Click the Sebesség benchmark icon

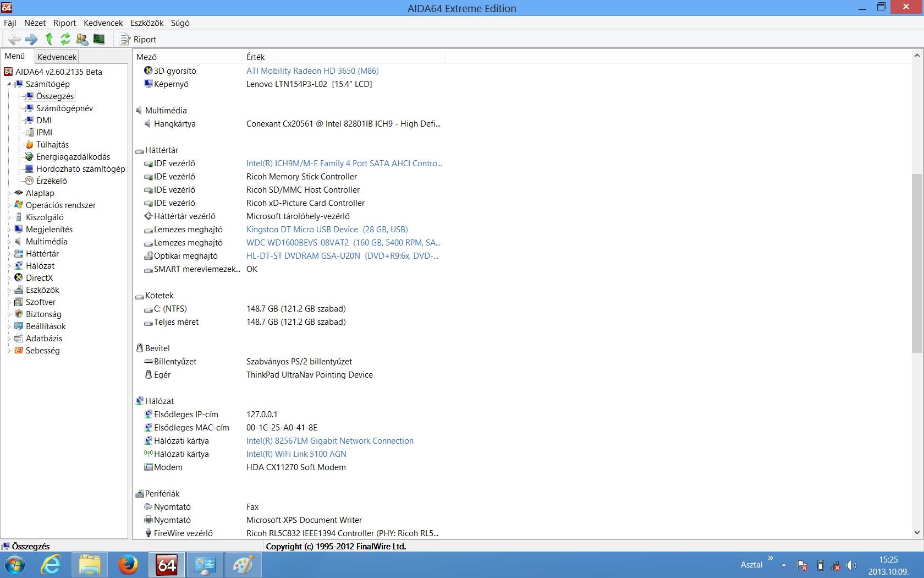coord(19,351)
